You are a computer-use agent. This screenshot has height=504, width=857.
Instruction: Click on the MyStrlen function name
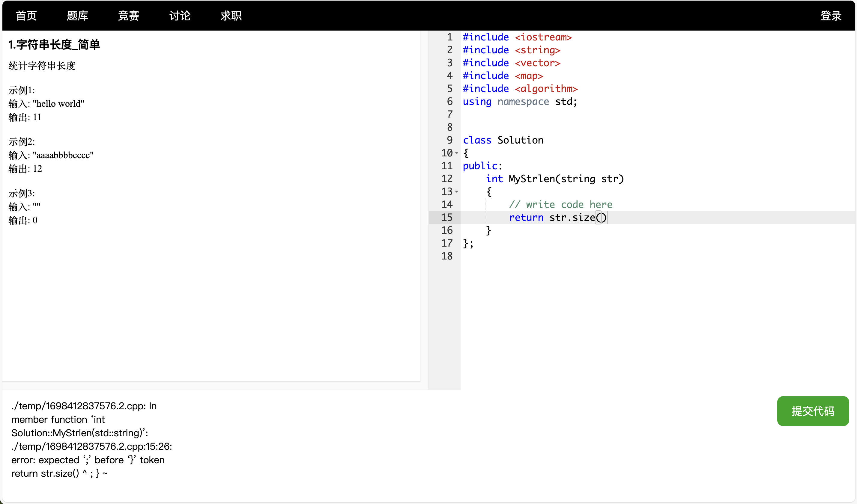[x=532, y=179]
